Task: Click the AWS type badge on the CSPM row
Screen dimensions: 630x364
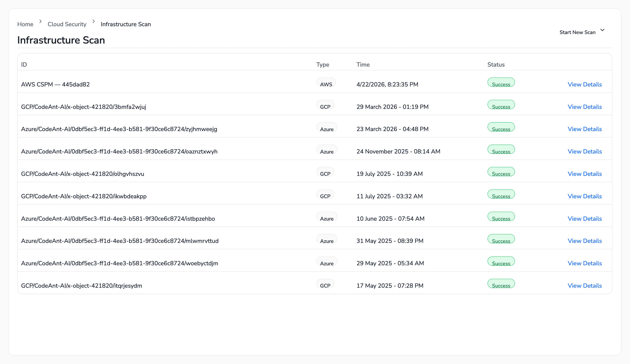Action: click(x=326, y=82)
